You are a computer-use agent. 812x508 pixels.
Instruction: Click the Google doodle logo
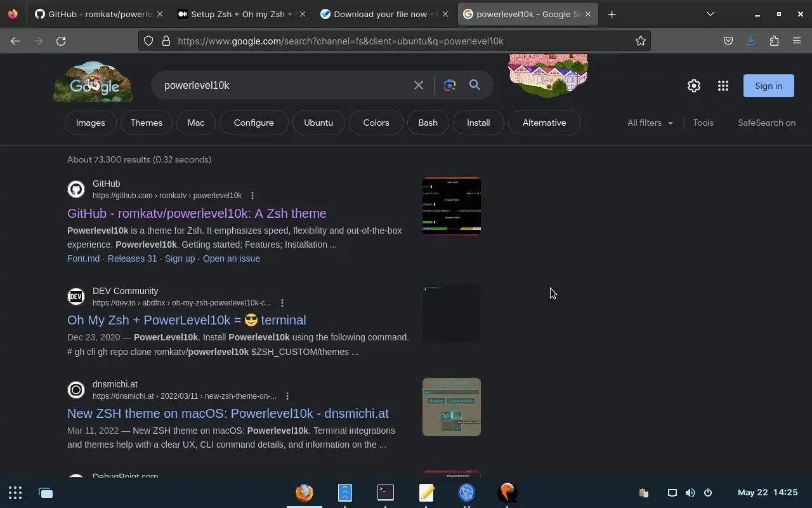(x=93, y=82)
